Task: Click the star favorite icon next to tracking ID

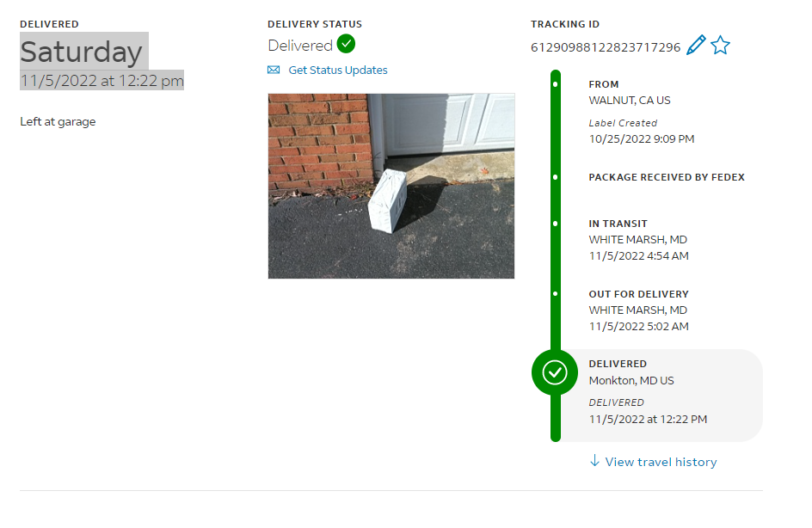Action: point(720,46)
